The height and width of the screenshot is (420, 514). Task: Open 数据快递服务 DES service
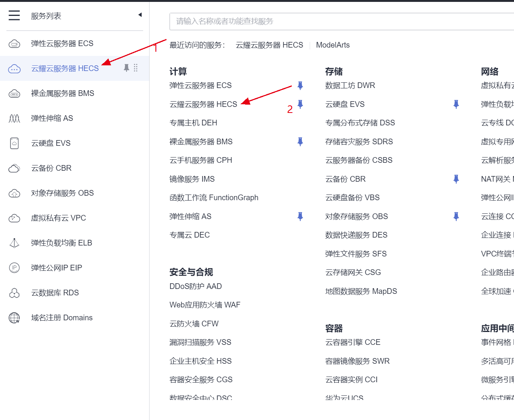click(x=356, y=235)
